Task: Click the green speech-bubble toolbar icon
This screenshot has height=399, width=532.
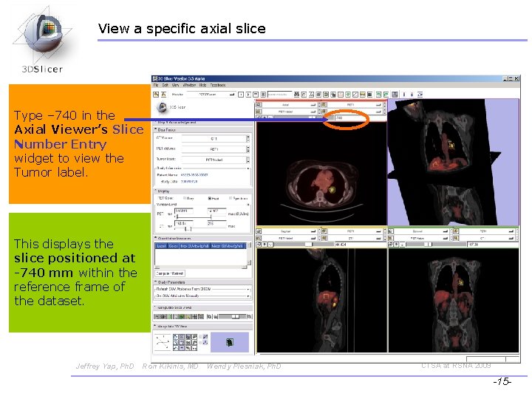Action: 348,95
